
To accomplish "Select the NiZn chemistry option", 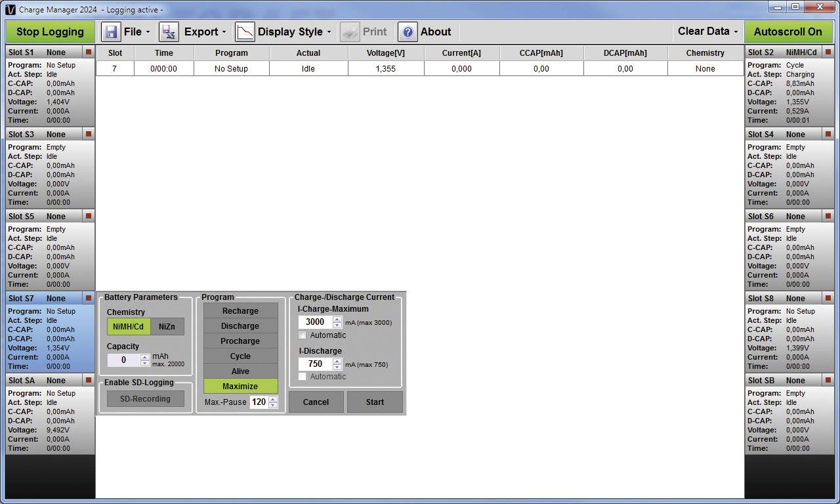I will coord(167,326).
